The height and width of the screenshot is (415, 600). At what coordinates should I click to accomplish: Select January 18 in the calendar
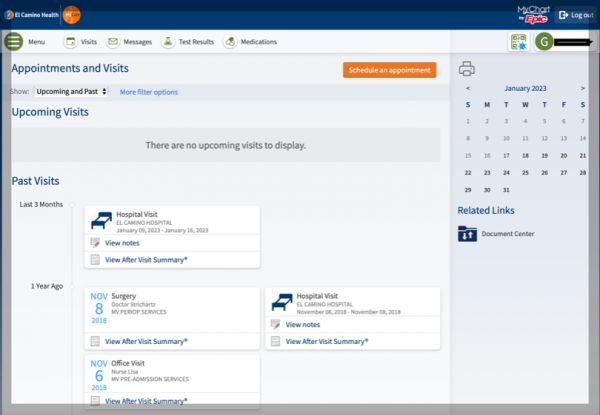point(525,156)
